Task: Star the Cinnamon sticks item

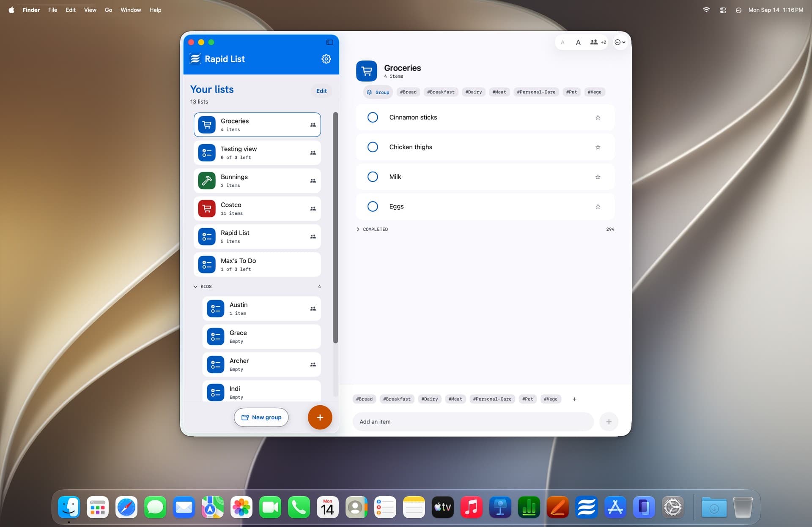Action: pos(598,117)
